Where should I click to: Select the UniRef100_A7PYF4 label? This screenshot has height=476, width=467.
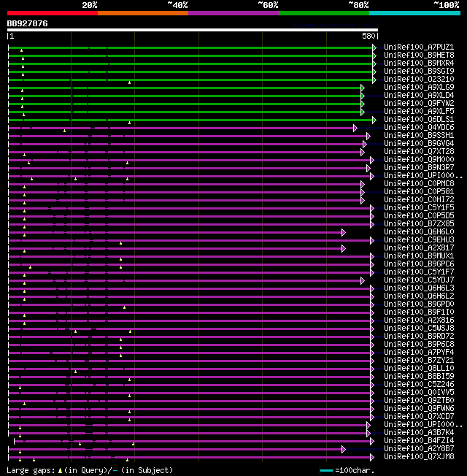point(419,353)
